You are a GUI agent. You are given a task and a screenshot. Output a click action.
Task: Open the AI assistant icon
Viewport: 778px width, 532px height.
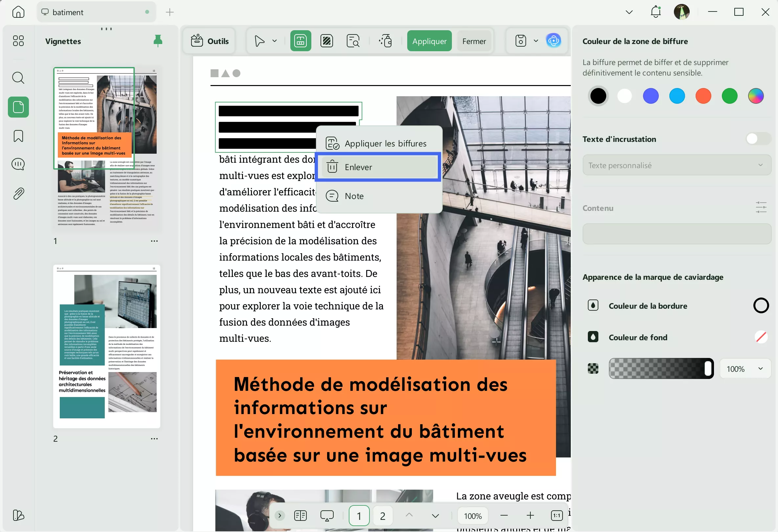tap(554, 41)
